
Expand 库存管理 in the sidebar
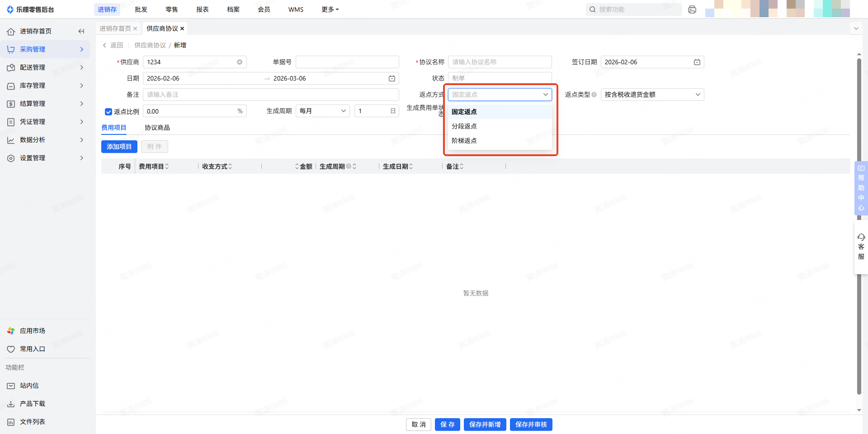45,86
